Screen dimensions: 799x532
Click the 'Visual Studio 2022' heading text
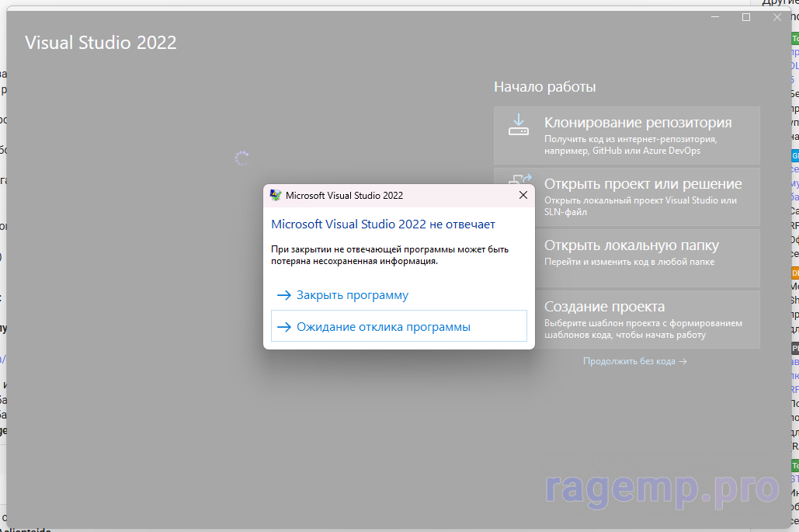100,42
